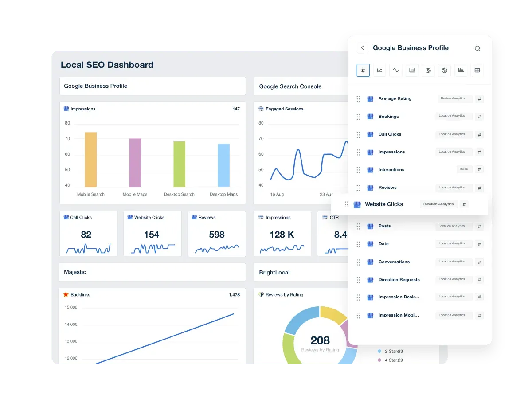Select the Call Clicks metric row
Viewport: 532px width, 399px height.
coord(391,134)
